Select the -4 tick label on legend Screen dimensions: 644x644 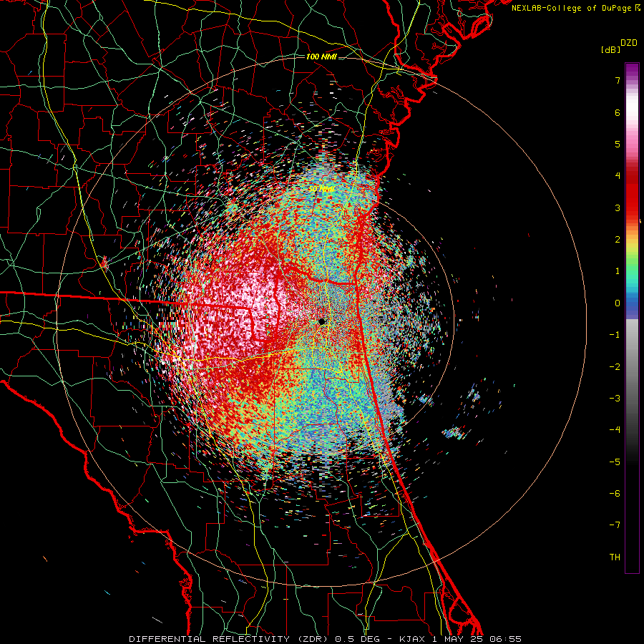[615, 430]
